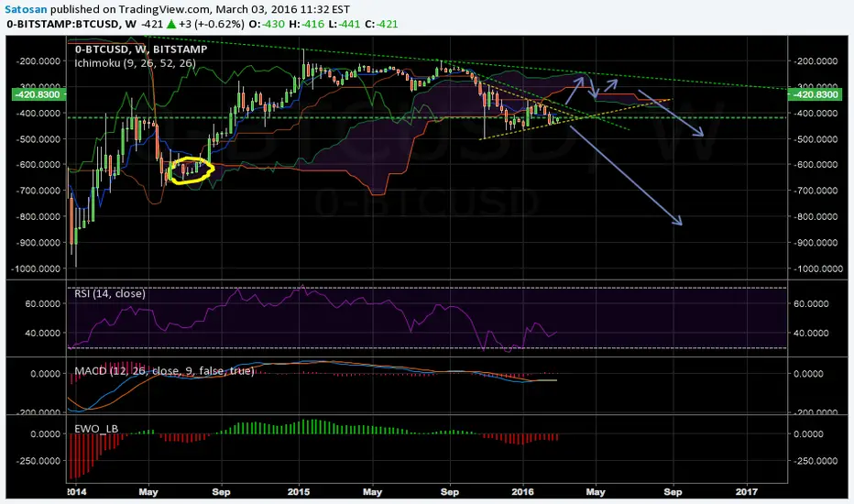Viewport: 854px width, 504px height.
Task: Open the RSI (14, close) indicator legend
Action: tap(110, 293)
